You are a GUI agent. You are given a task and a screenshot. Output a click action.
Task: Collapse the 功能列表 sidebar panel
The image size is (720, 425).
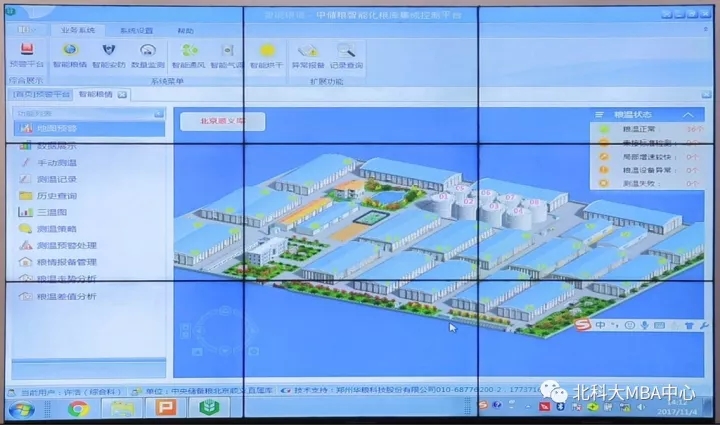(x=158, y=113)
